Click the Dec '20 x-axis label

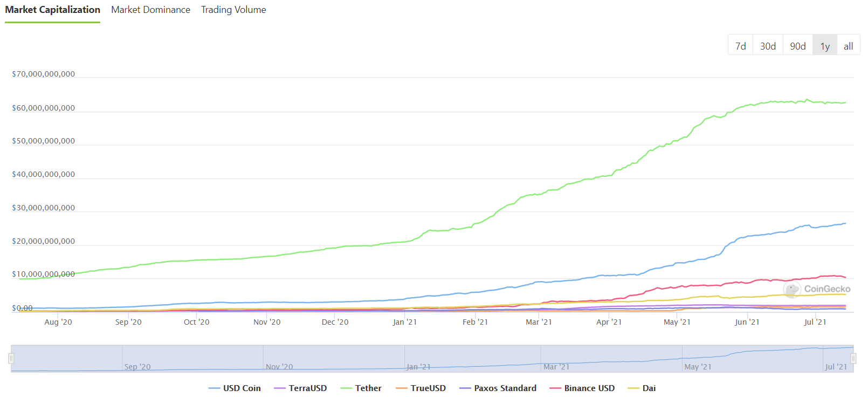(x=335, y=322)
